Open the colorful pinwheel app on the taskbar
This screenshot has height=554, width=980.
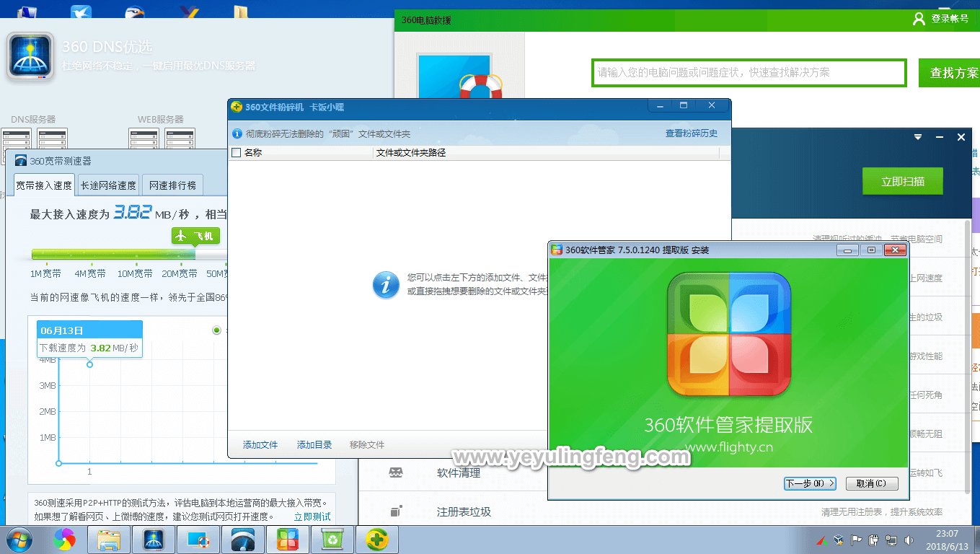tap(64, 540)
